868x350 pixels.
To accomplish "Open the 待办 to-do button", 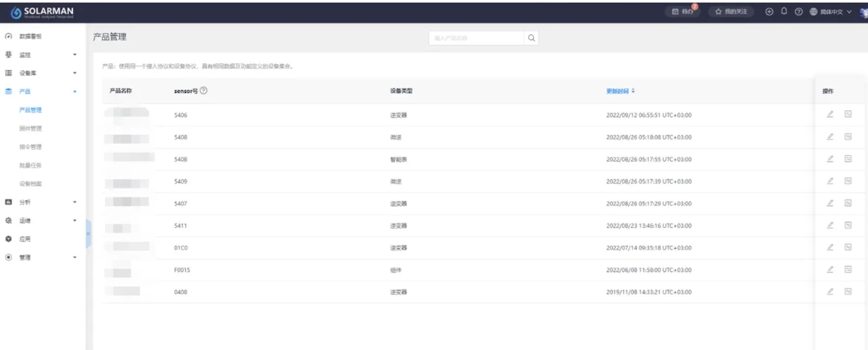I will [x=682, y=11].
